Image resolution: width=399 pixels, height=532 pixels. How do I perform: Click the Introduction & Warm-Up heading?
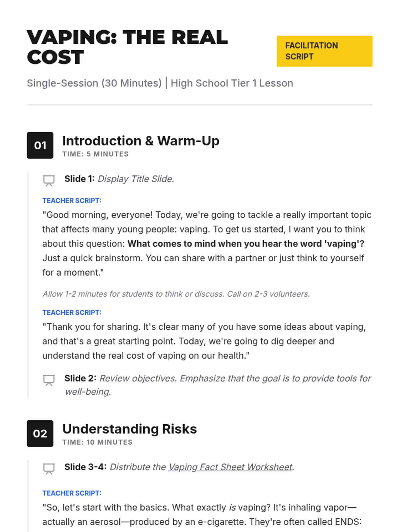click(x=141, y=141)
